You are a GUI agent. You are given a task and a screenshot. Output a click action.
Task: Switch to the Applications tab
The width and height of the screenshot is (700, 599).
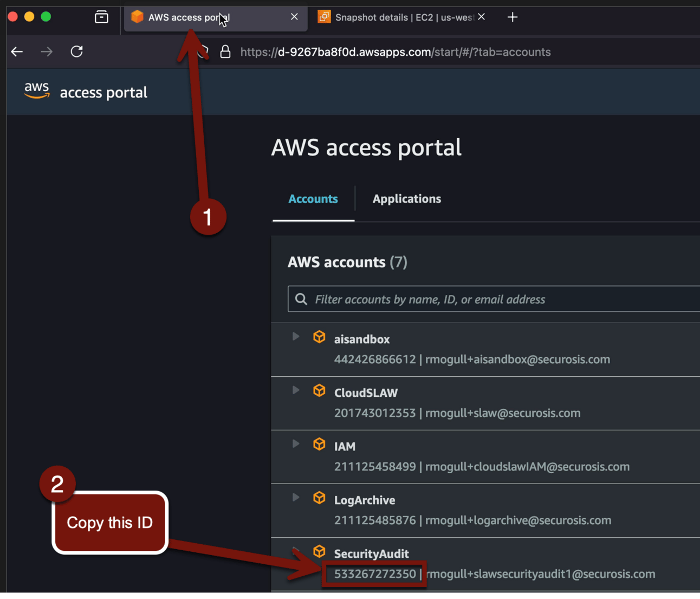pyautogui.click(x=407, y=199)
